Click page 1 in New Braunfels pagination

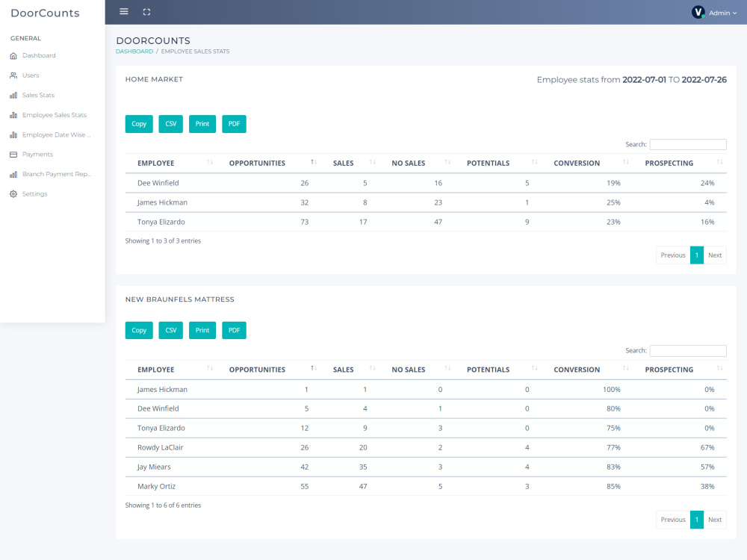click(696, 520)
